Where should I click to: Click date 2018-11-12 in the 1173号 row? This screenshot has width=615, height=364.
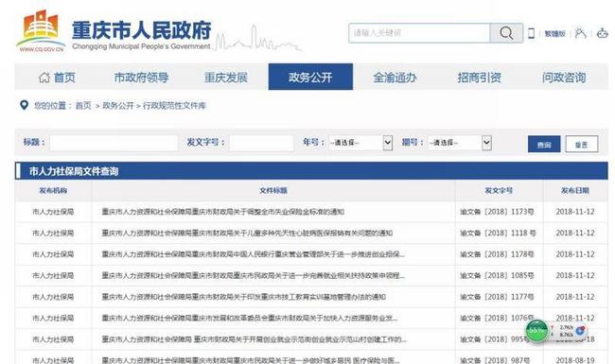tap(575, 212)
